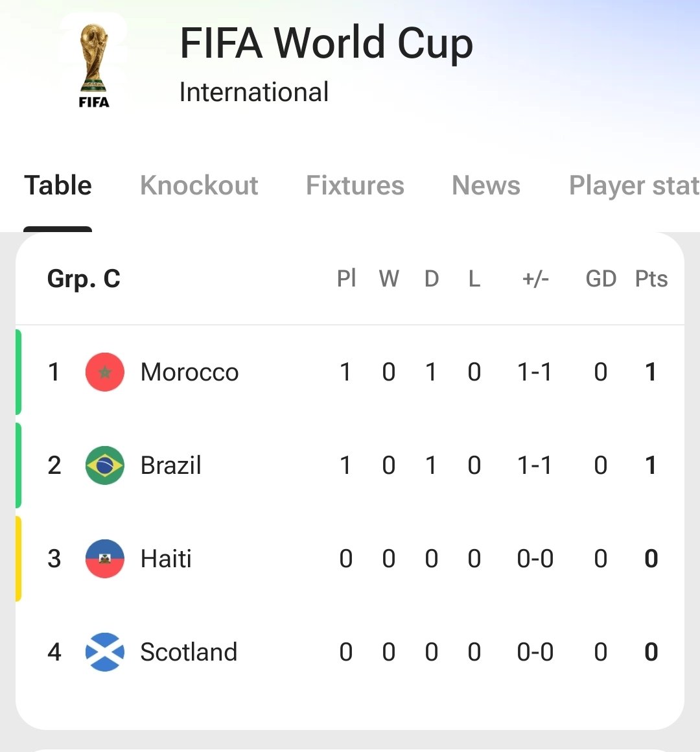Click the Scotland flag icon
This screenshot has height=752, width=700.
tap(105, 652)
